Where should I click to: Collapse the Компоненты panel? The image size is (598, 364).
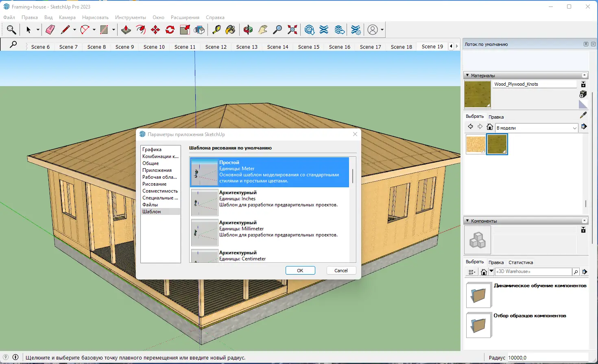coord(467,221)
